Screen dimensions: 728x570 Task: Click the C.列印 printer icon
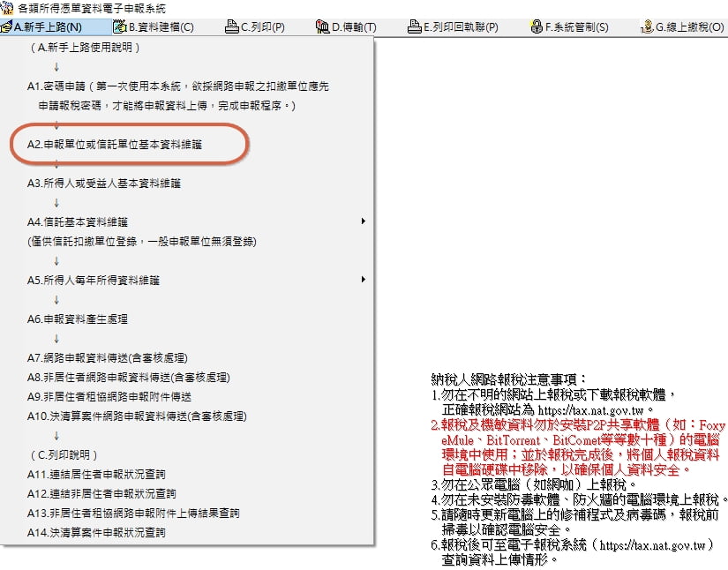tap(232, 27)
